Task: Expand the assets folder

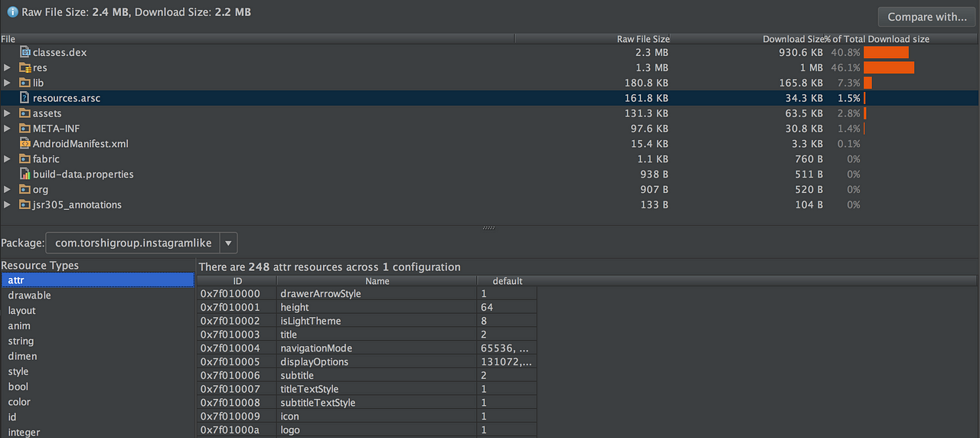Action: [x=7, y=113]
